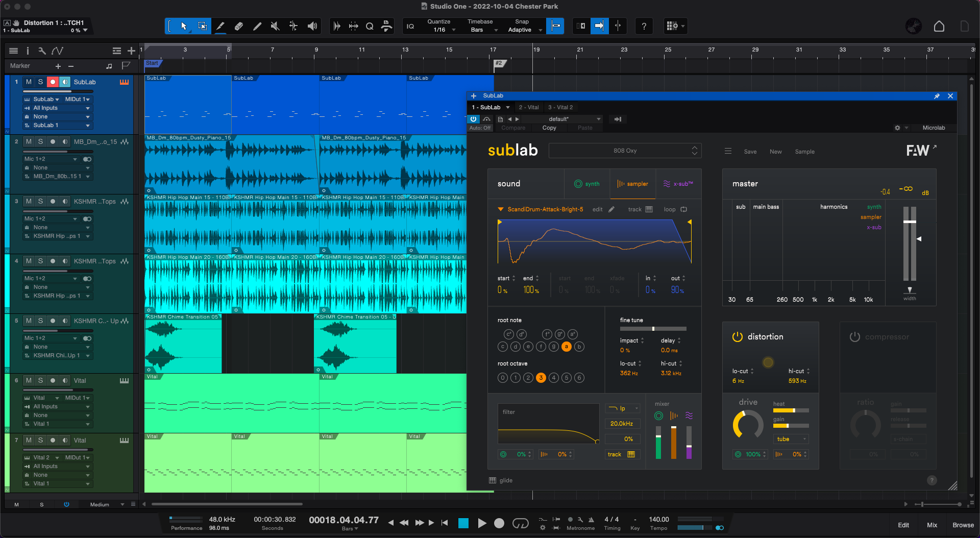
Task: Select the Eraser tool
Action: (x=239, y=26)
